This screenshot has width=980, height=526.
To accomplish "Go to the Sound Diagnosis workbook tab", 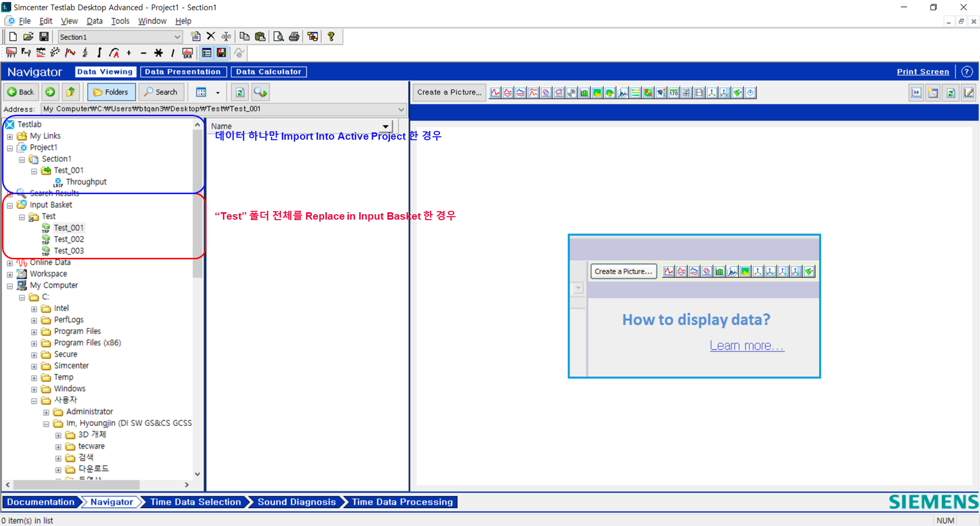I will pos(296,502).
